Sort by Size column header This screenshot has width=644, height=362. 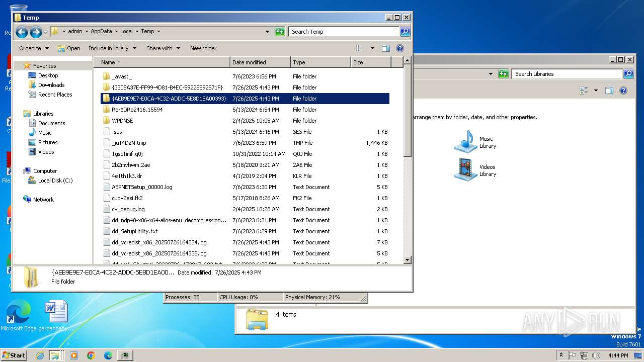point(370,62)
